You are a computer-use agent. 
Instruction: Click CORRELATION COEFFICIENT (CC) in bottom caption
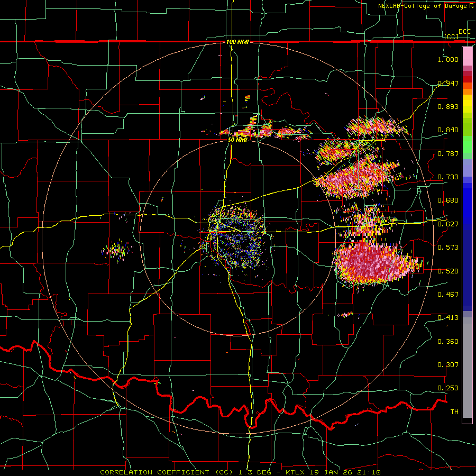[167, 472]
